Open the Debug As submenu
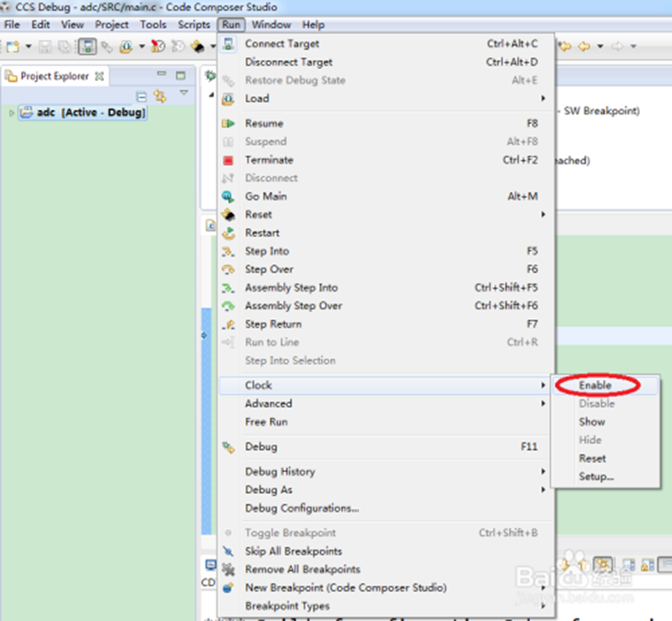Image resolution: width=672 pixels, height=621 pixels. coord(385,490)
